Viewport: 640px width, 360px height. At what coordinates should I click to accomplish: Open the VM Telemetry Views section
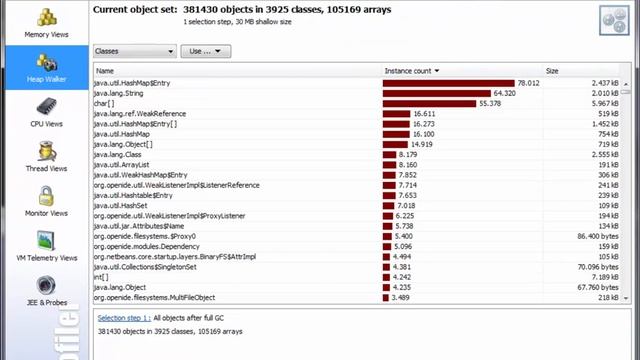click(x=47, y=246)
